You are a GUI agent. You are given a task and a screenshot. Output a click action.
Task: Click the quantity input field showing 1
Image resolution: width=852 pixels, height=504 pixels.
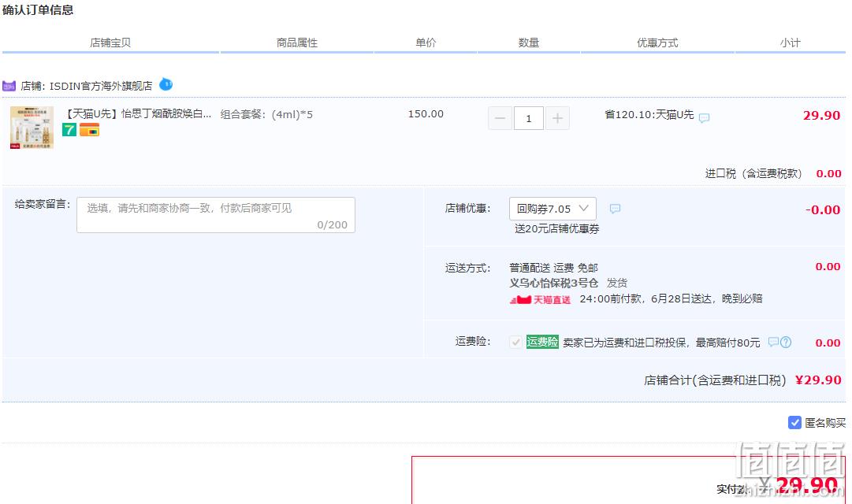529,118
